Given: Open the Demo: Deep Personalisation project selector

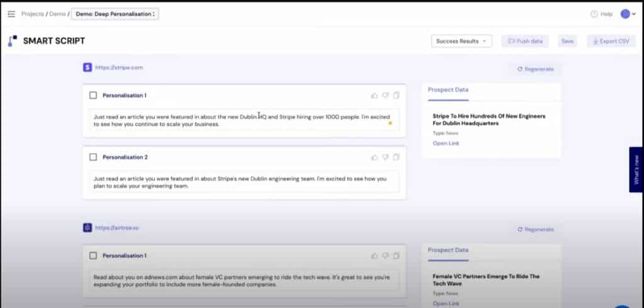Looking at the screenshot, I should point(115,14).
